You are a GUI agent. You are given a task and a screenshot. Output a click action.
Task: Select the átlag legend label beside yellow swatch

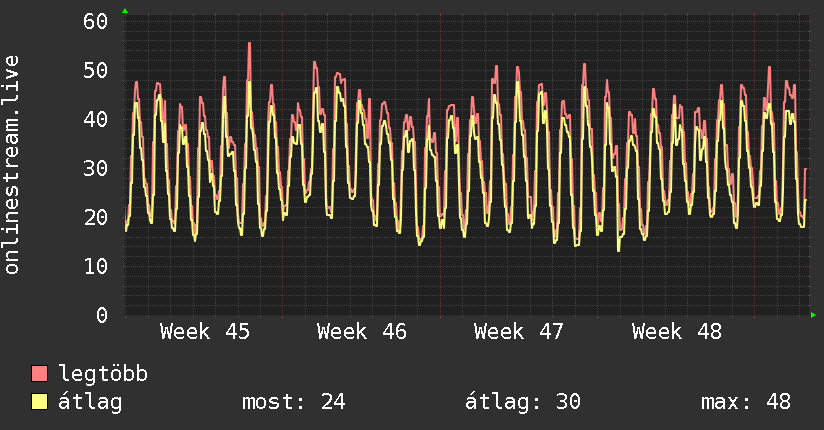click(90, 402)
